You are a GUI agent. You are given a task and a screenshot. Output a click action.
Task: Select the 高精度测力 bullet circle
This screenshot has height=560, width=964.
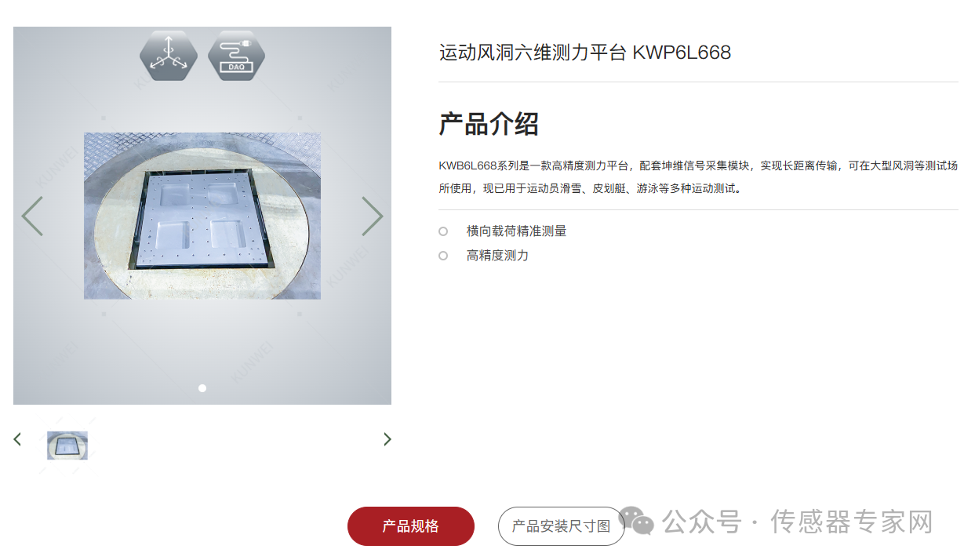click(443, 256)
